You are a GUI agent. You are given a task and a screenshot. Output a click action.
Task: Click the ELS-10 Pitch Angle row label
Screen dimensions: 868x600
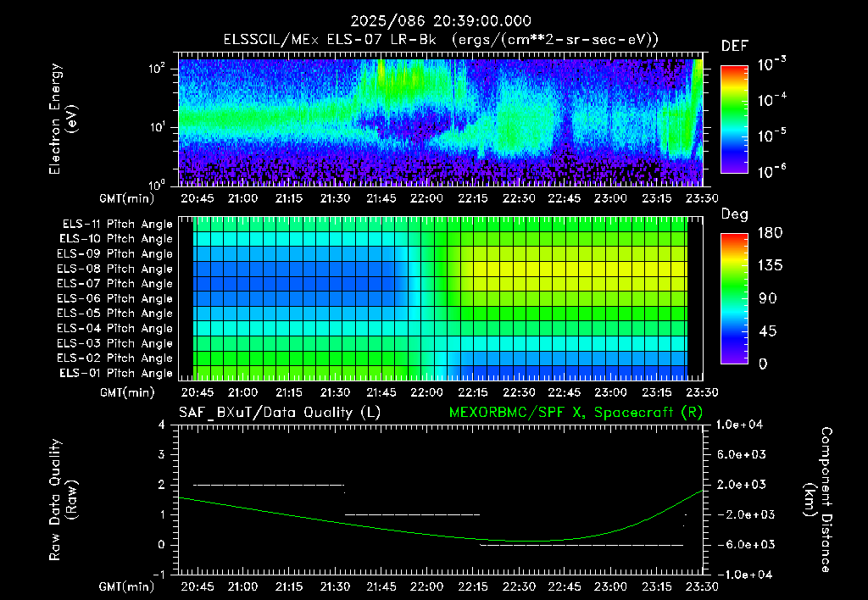(x=116, y=239)
